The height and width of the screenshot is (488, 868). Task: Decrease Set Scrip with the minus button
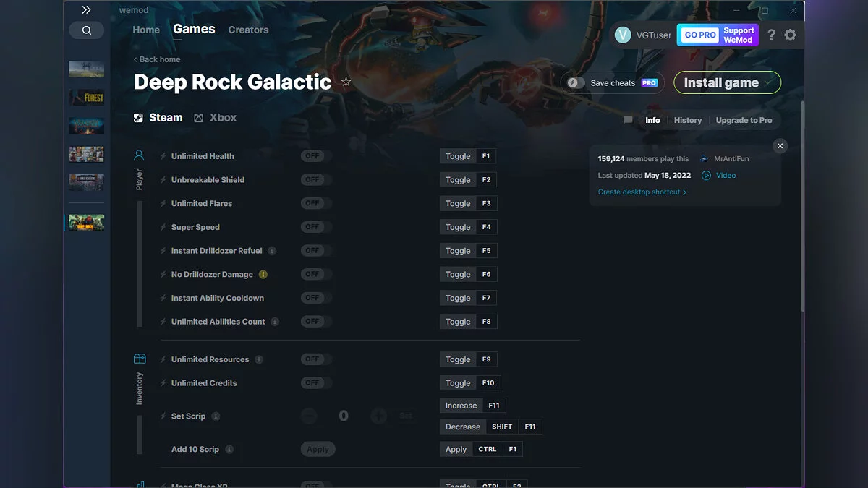click(x=309, y=416)
